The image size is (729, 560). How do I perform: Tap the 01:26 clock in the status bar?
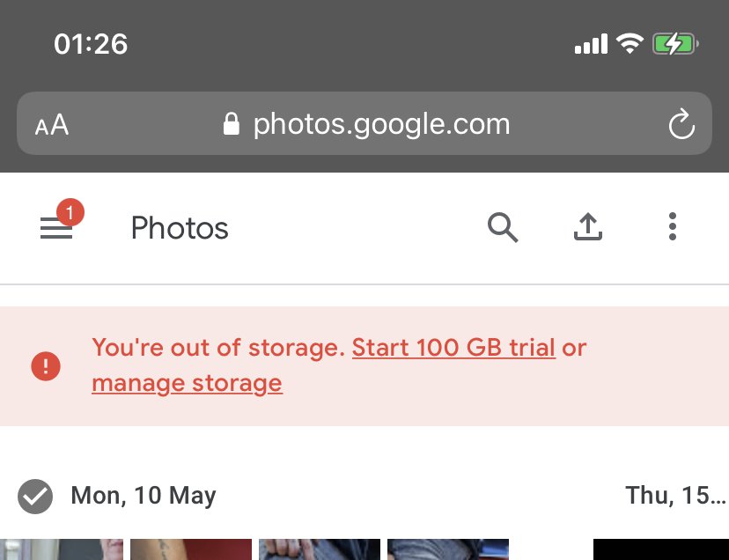point(91,44)
